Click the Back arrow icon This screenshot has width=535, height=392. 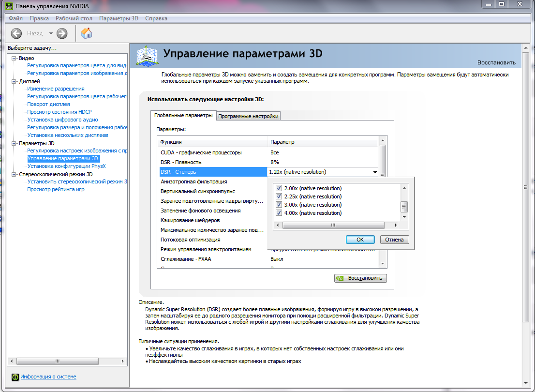[16, 33]
